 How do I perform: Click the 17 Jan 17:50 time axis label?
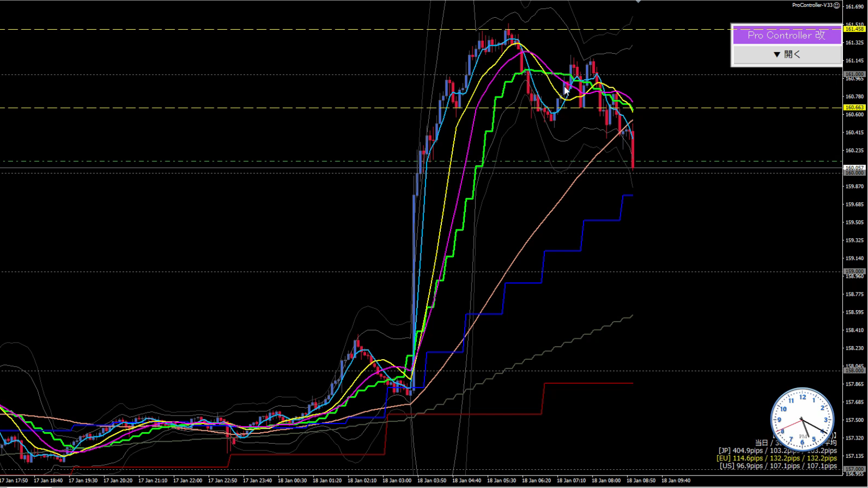pos(14,481)
